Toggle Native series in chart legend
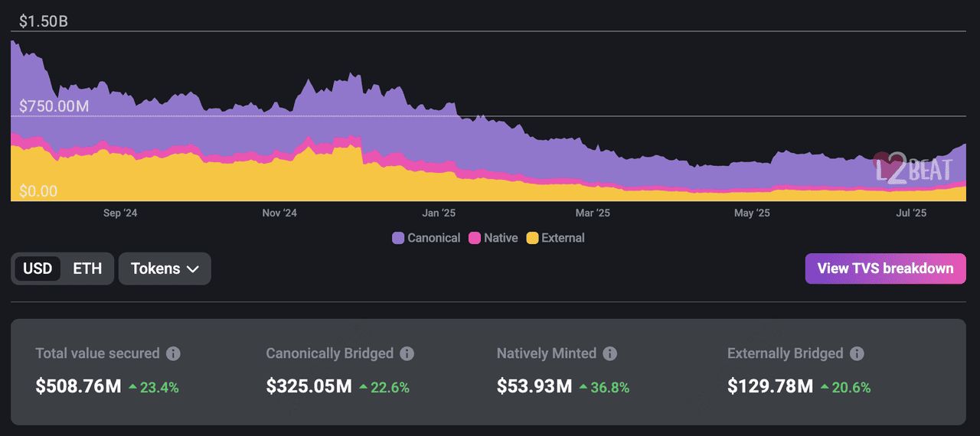980x436 pixels. tap(493, 238)
